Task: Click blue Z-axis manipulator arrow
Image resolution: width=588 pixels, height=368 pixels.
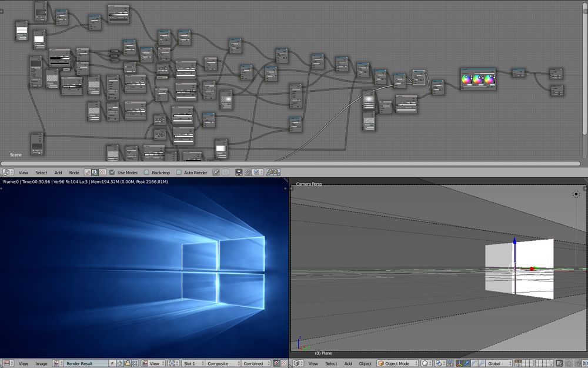Action: click(x=514, y=240)
